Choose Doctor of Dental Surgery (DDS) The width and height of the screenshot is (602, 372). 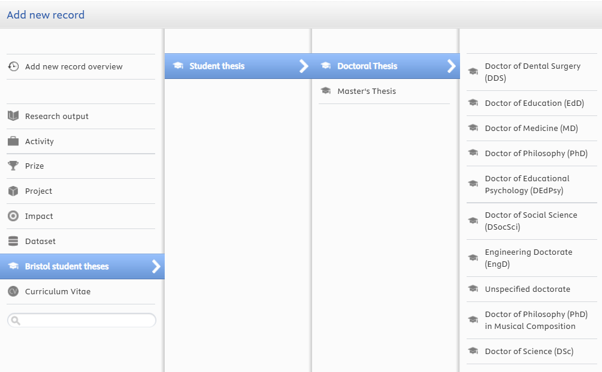coord(532,72)
